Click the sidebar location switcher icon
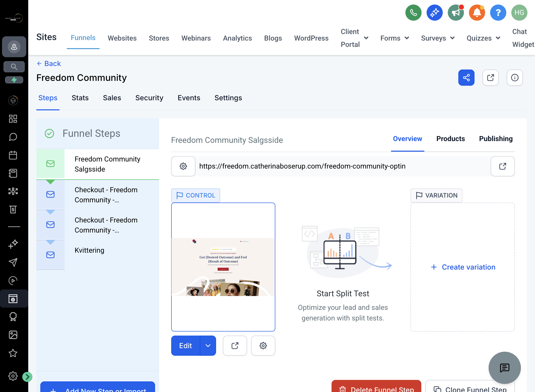The height and width of the screenshot is (392, 535). [14, 47]
